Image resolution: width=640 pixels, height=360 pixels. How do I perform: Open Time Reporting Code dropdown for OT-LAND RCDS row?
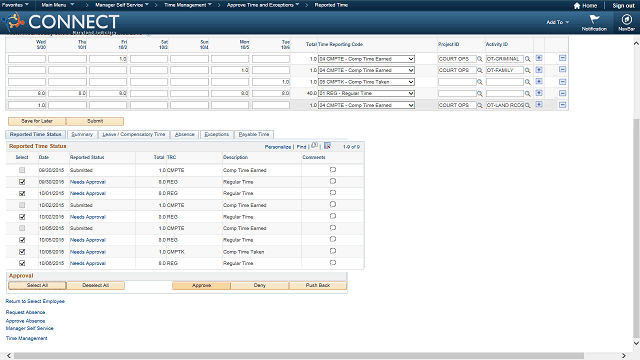click(x=366, y=105)
